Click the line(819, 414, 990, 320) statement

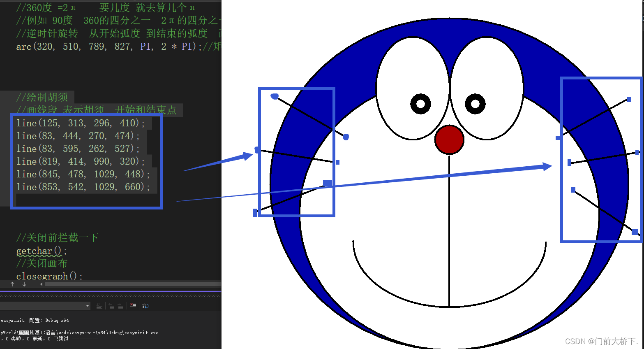[81, 161]
